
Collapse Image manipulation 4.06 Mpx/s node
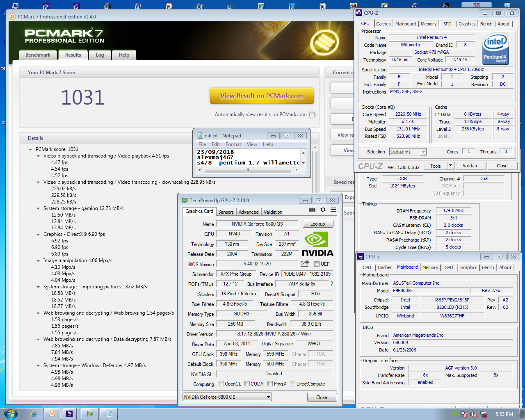tap(38, 260)
